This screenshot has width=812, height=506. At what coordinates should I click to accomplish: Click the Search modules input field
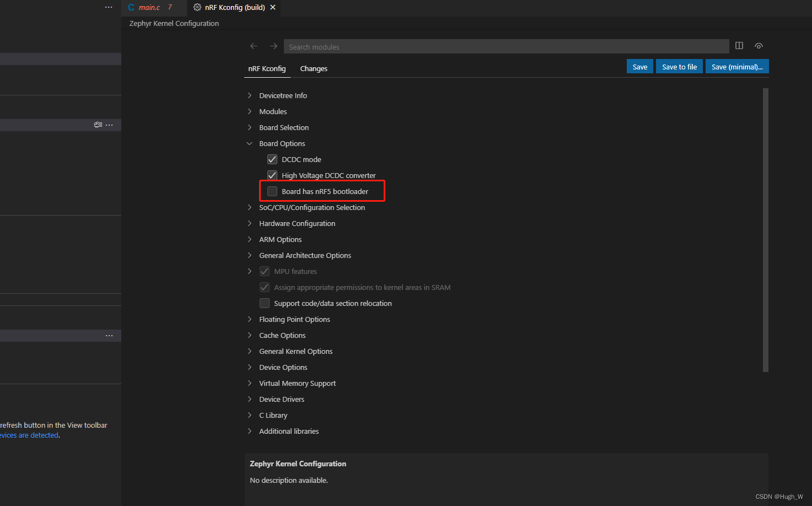506,46
